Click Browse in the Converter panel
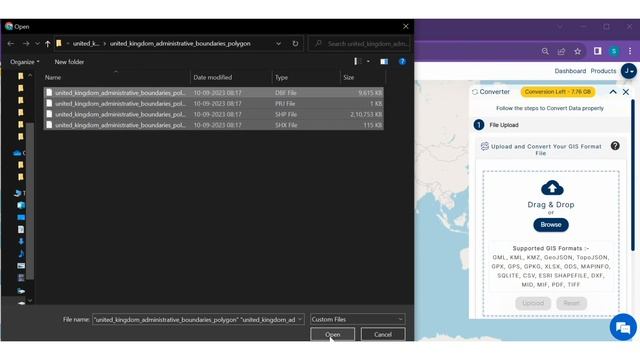 (551, 224)
